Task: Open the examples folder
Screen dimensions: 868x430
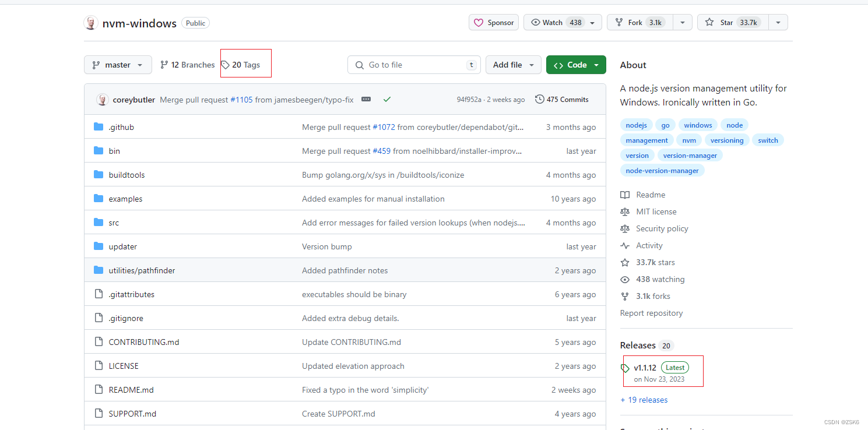Action: tap(125, 199)
